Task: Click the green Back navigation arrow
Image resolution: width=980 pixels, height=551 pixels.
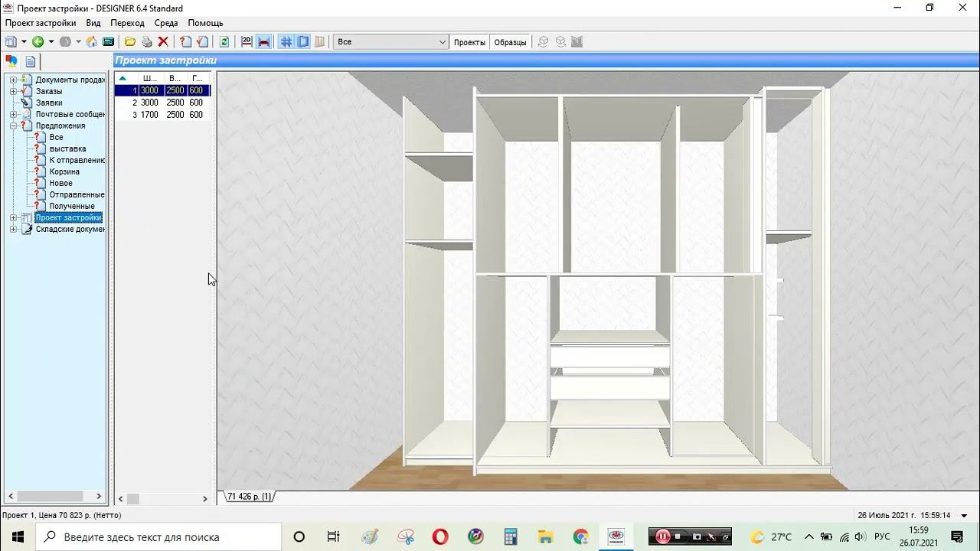Action: point(37,42)
